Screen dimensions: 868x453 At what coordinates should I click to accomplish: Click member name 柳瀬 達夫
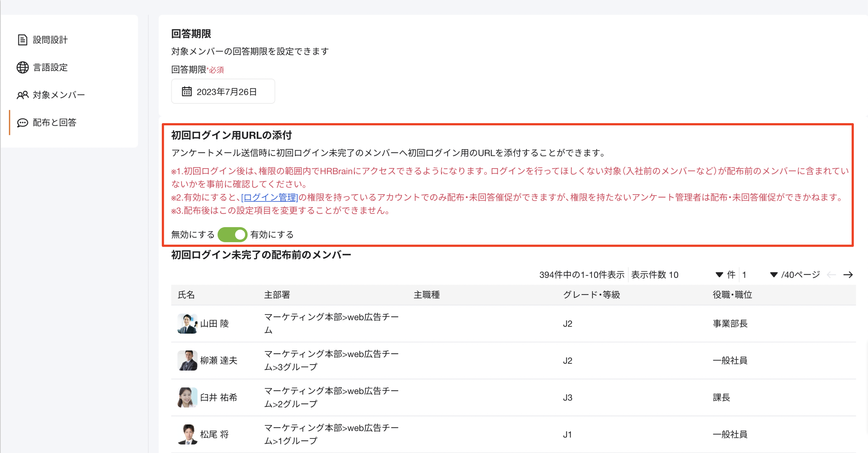[218, 360]
